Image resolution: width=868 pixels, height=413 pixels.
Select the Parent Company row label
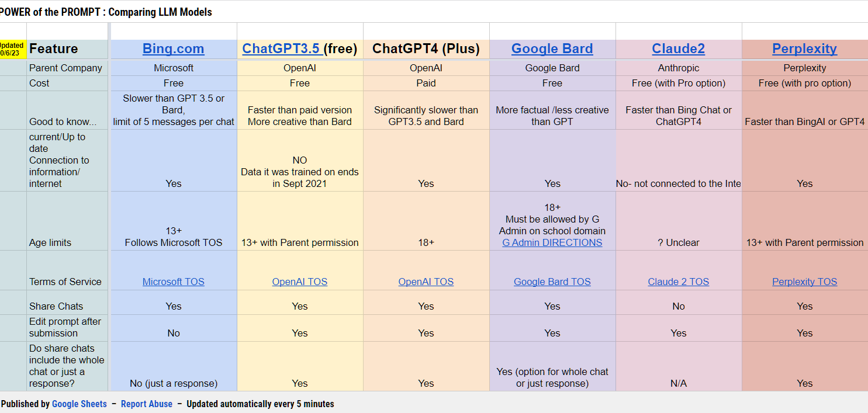(x=68, y=68)
